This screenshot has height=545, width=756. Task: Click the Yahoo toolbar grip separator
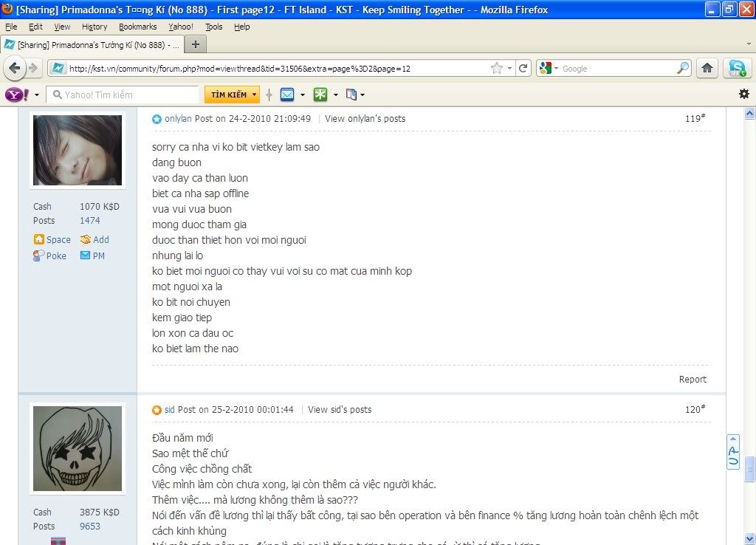[269, 95]
